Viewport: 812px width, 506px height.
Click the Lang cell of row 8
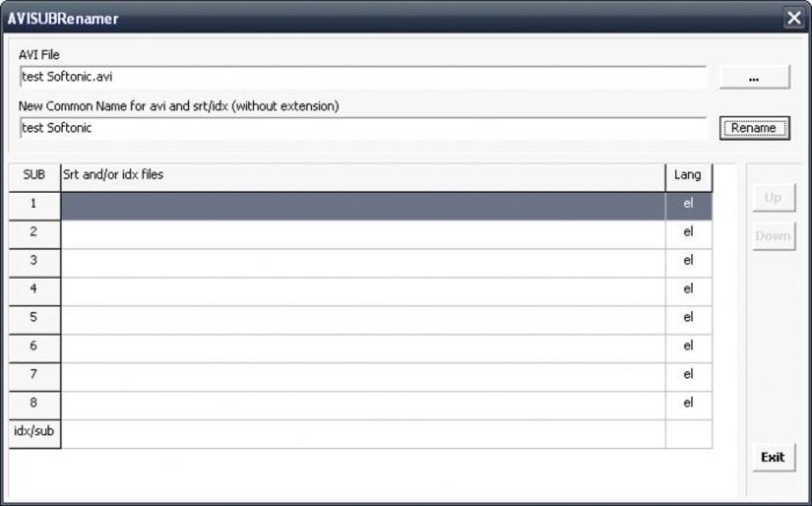pos(688,404)
